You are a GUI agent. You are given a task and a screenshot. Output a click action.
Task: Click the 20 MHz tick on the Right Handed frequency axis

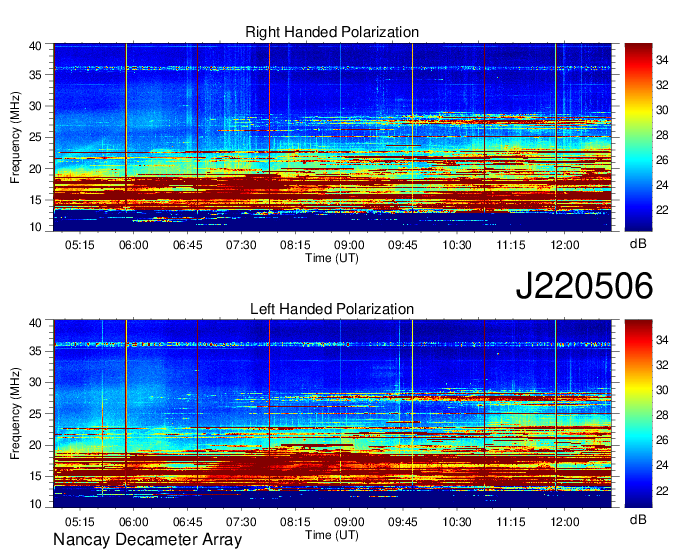[35, 169]
